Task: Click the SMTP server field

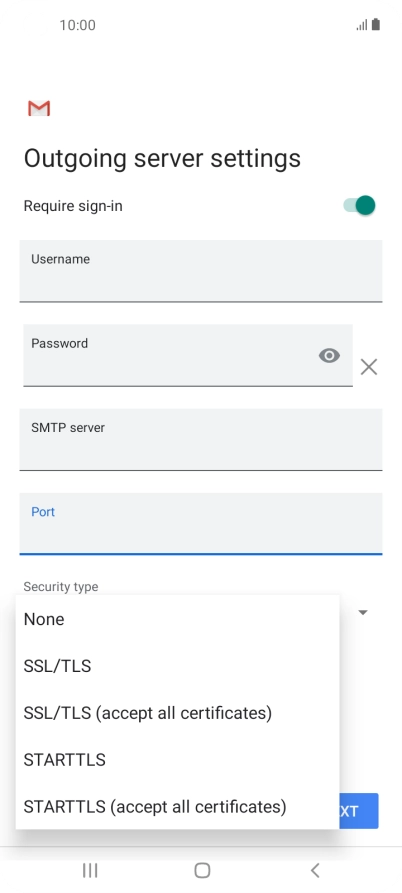Action: click(201, 440)
